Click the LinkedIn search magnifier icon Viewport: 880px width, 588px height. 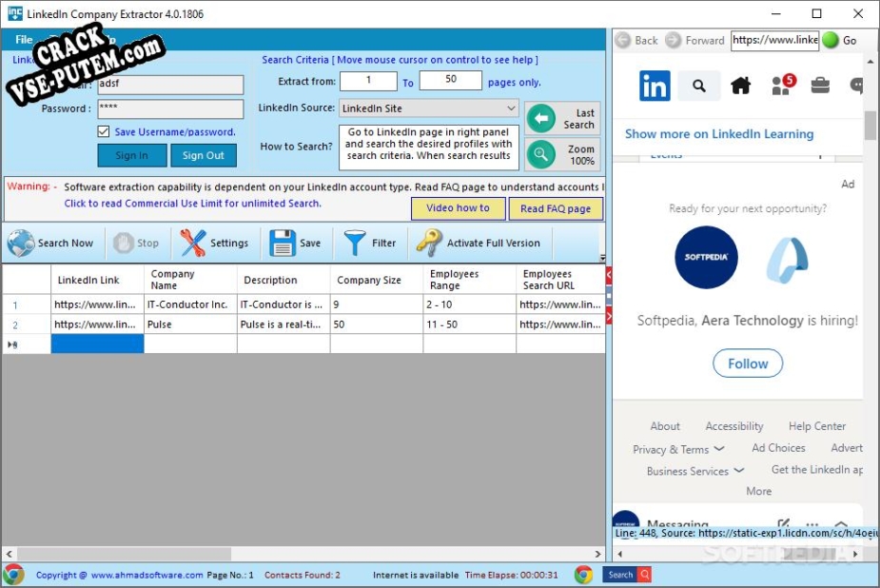tap(698, 86)
